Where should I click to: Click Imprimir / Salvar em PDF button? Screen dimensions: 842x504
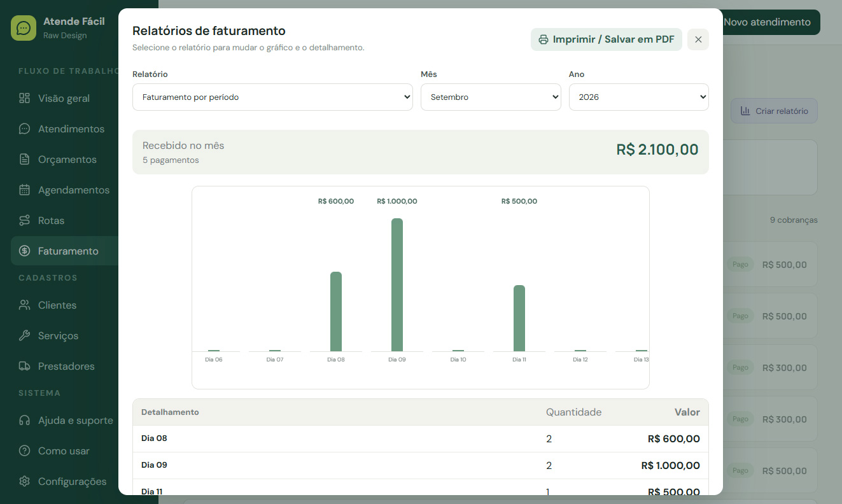click(x=607, y=39)
